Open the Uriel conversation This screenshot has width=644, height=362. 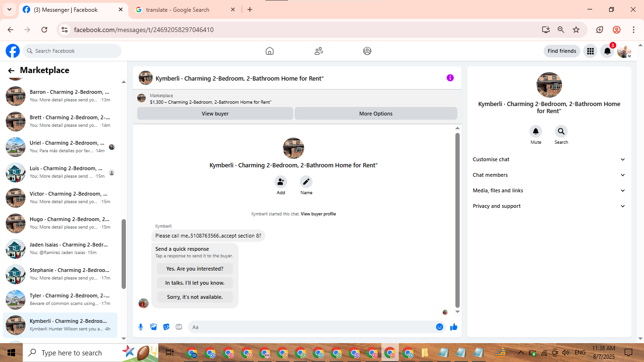click(60, 147)
